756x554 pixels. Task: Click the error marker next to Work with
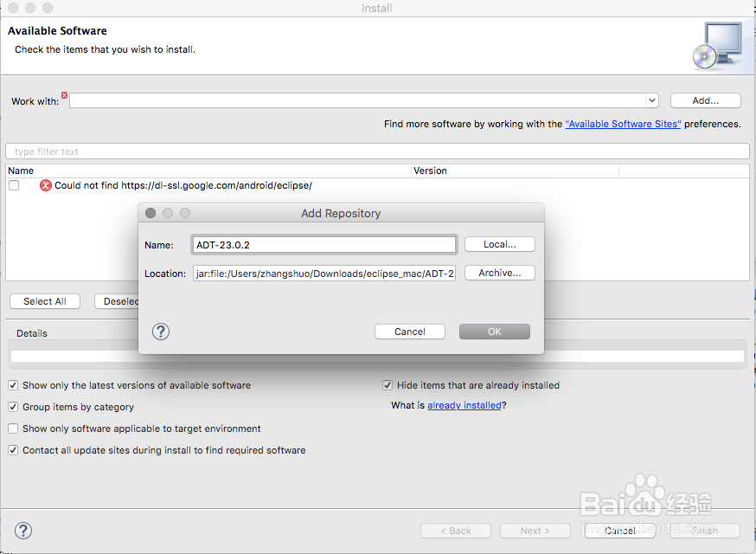pyautogui.click(x=64, y=95)
